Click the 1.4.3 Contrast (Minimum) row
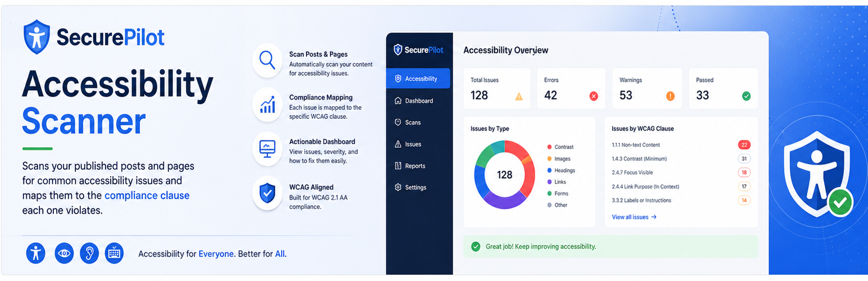The height and width of the screenshot is (281, 868). 681,159
